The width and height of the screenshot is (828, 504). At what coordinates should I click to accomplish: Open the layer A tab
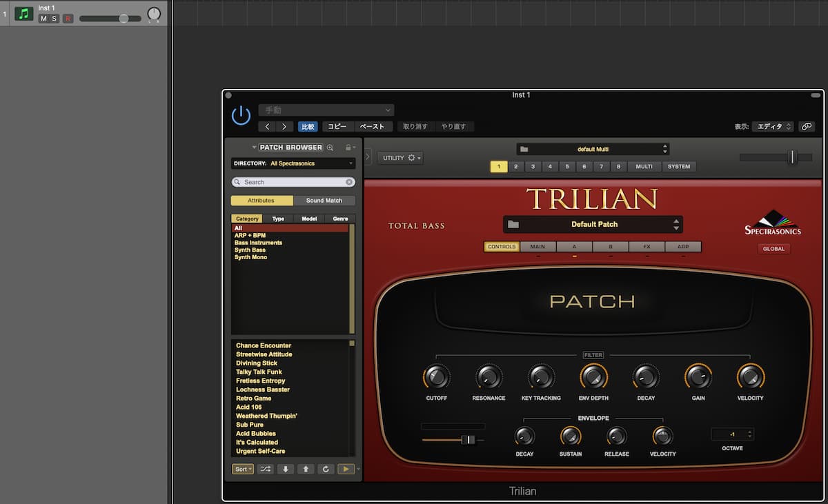point(574,247)
